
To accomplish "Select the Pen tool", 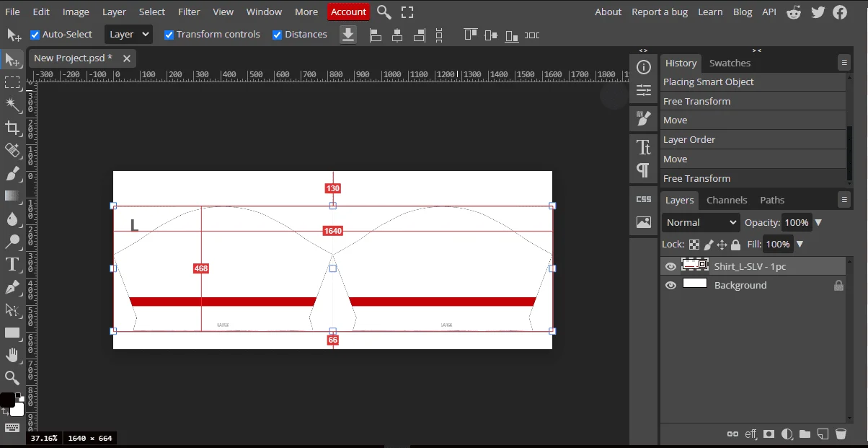I will (x=12, y=287).
